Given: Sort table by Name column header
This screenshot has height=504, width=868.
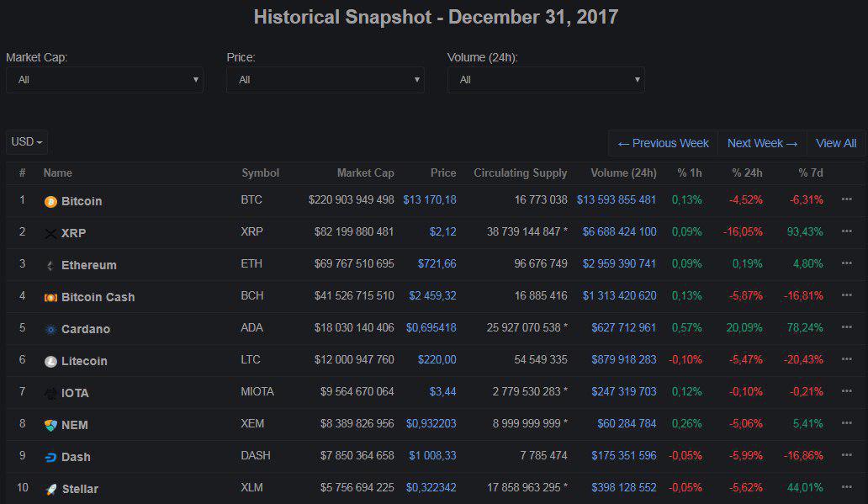Looking at the screenshot, I should (x=57, y=172).
